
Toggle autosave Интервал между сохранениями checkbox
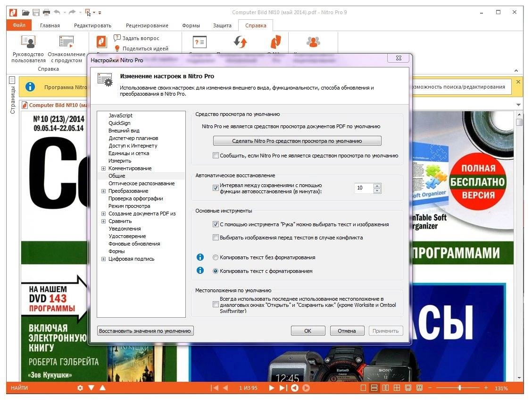pyautogui.click(x=216, y=188)
